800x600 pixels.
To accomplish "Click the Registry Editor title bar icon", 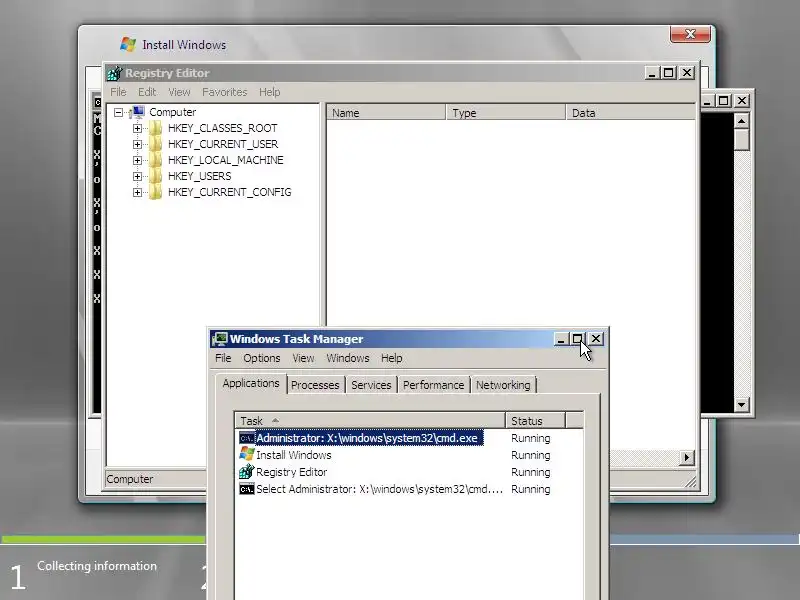I will 114,73.
